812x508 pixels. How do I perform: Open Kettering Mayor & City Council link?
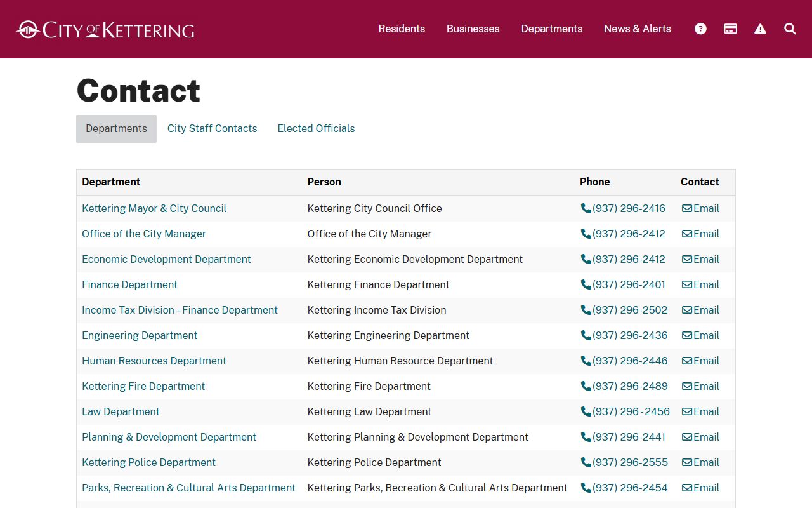click(154, 208)
